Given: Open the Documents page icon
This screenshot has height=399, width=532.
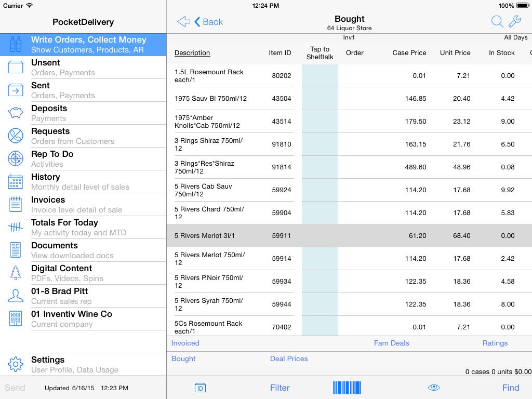Looking at the screenshot, I should pyautogui.click(x=16, y=250).
